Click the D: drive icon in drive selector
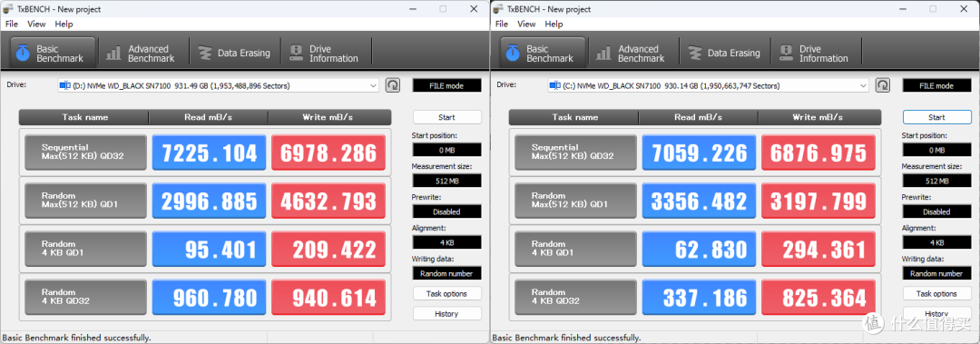980x344 pixels. pyautogui.click(x=65, y=85)
